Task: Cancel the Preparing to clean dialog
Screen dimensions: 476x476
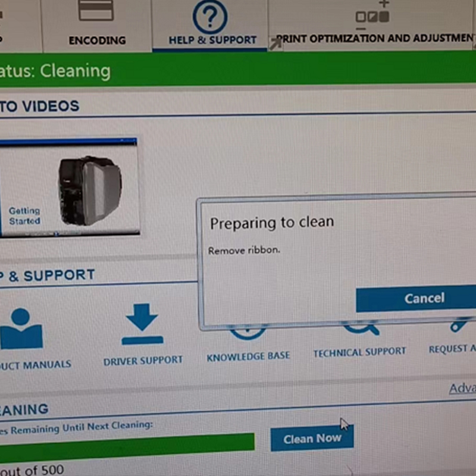Action: click(416, 299)
